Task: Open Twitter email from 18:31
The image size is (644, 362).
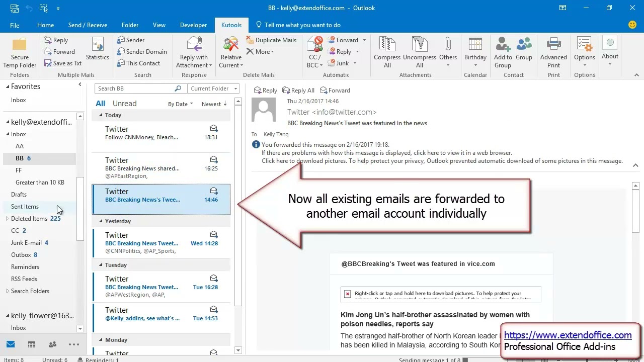Action: (161, 137)
